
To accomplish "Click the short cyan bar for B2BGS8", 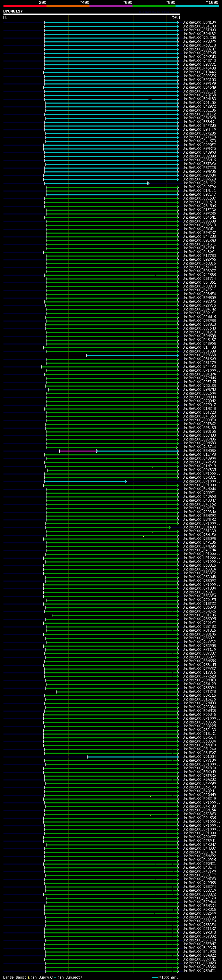I will pyautogui.click(x=133, y=355).
